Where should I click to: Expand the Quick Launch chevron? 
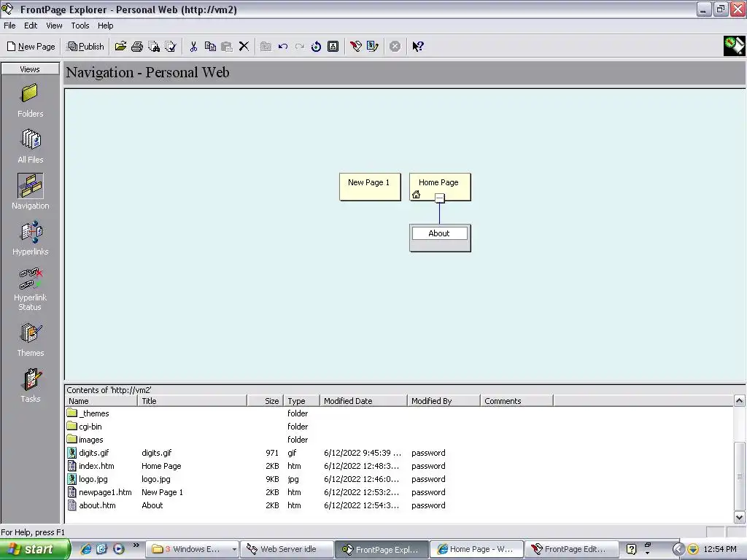[x=136, y=545]
